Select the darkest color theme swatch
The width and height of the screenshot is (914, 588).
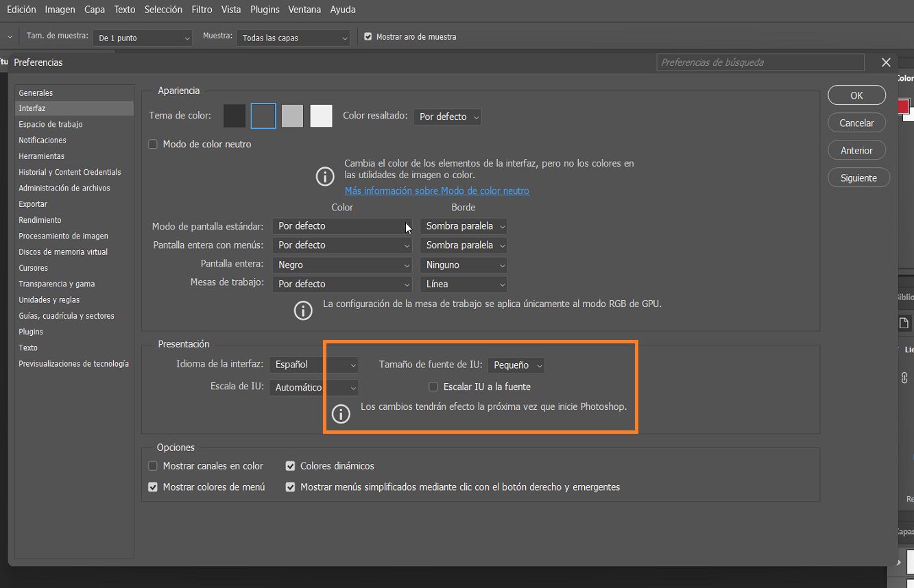234,115
